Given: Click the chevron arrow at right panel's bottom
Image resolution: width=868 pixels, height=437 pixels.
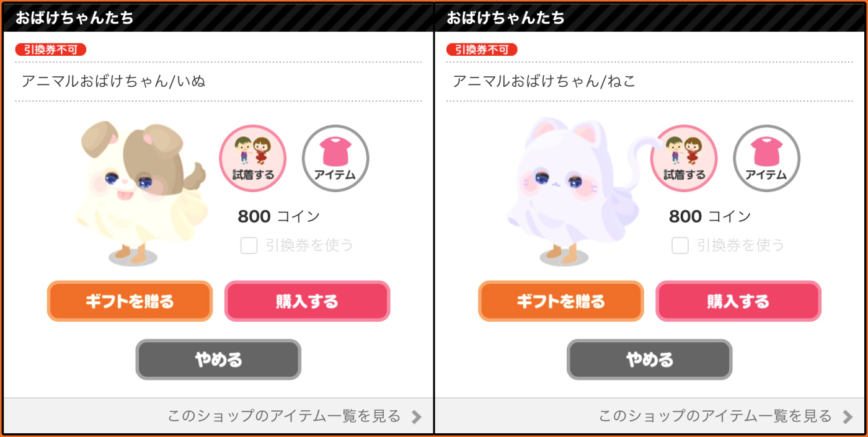Looking at the screenshot, I should (848, 417).
